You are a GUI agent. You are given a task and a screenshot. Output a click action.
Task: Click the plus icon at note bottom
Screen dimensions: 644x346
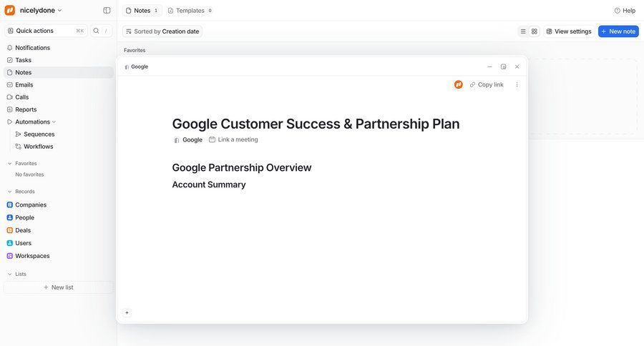127,312
